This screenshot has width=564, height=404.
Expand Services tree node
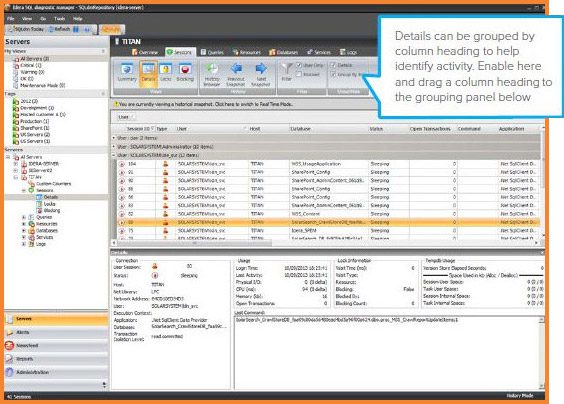(x=24, y=237)
